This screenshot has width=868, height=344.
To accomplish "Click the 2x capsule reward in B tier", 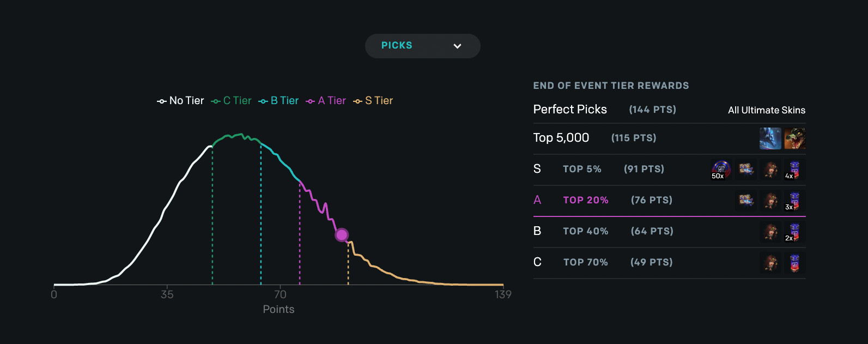I will 794,232.
